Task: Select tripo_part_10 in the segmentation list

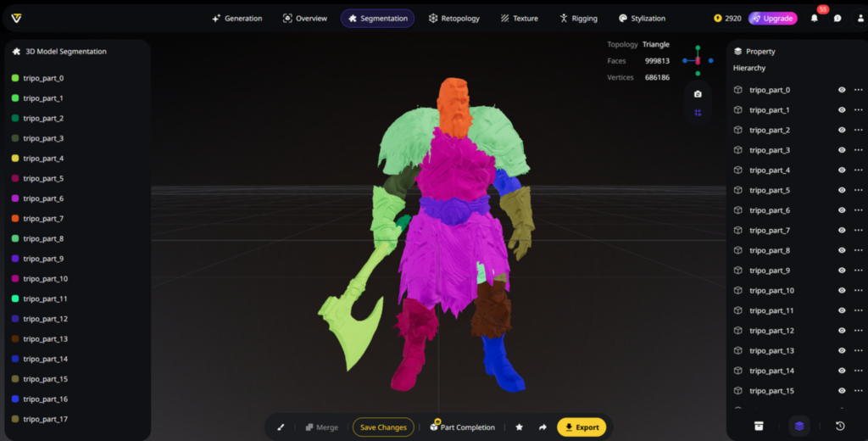Action: click(x=45, y=279)
